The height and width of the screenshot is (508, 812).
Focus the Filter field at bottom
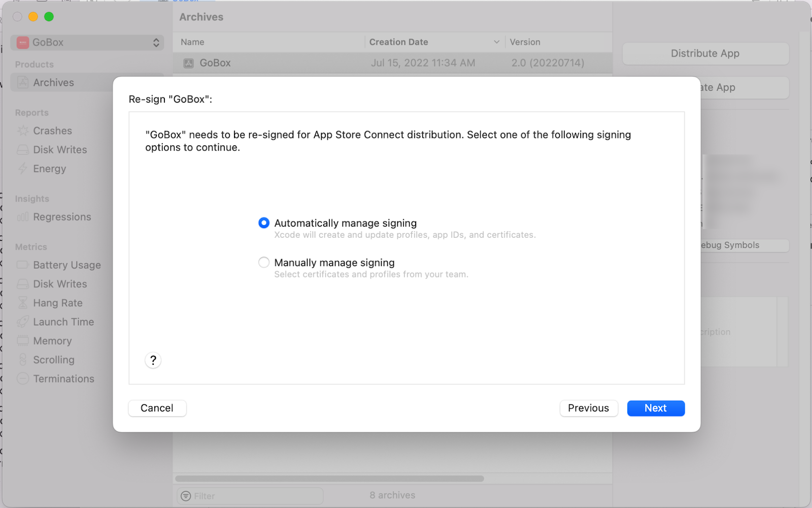tap(250, 496)
